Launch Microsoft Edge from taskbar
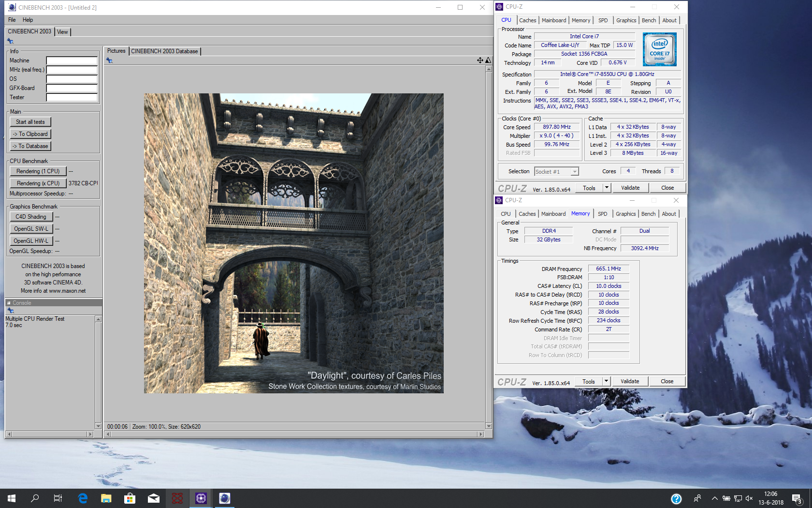The image size is (812, 508). point(83,498)
